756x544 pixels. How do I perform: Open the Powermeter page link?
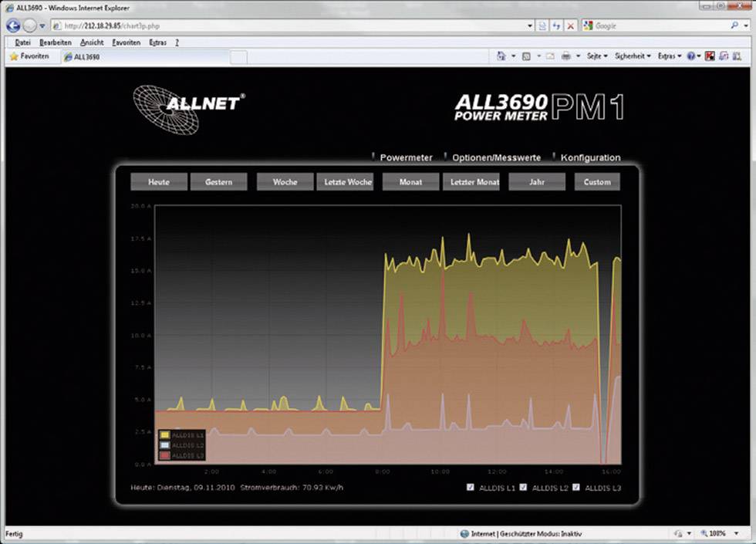point(406,157)
